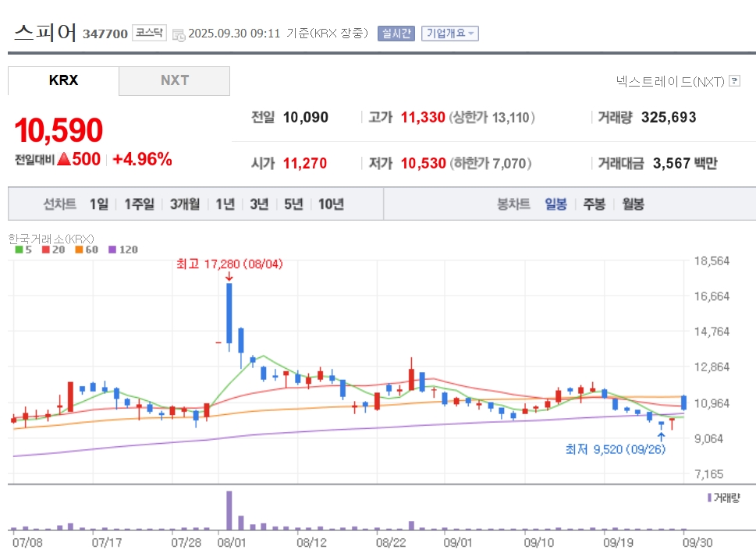Click the 하한가 7,070 lower limit text
This screenshot has height=560, width=756.
click(x=490, y=163)
